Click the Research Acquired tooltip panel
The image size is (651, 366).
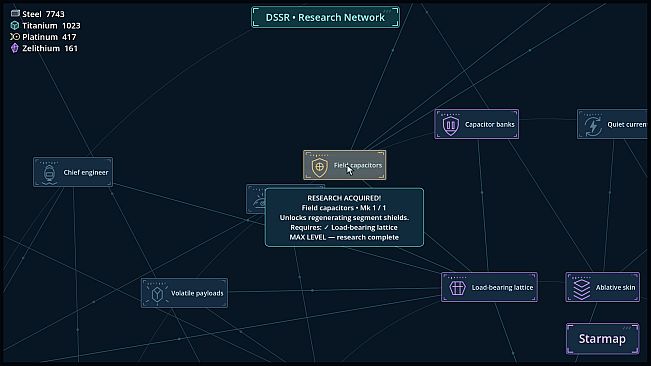point(344,217)
